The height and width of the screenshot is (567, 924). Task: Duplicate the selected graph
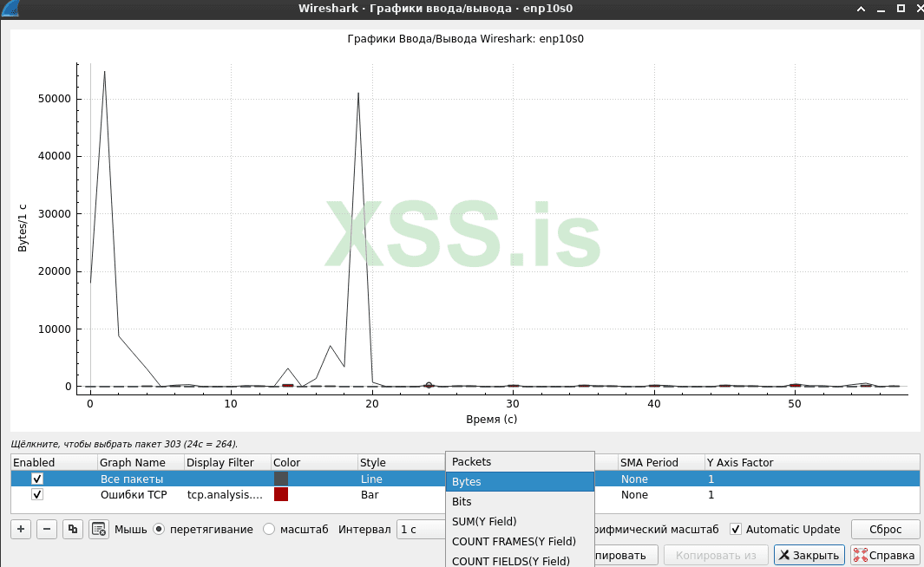tap(73, 529)
